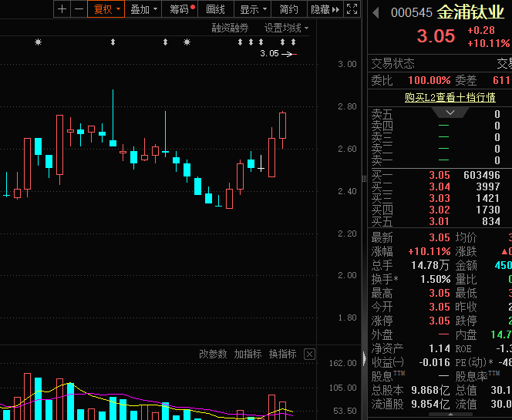Click 购买L2查看十档行情 link
This screenshot has width=512, height=420.
[x=450, y=98]
